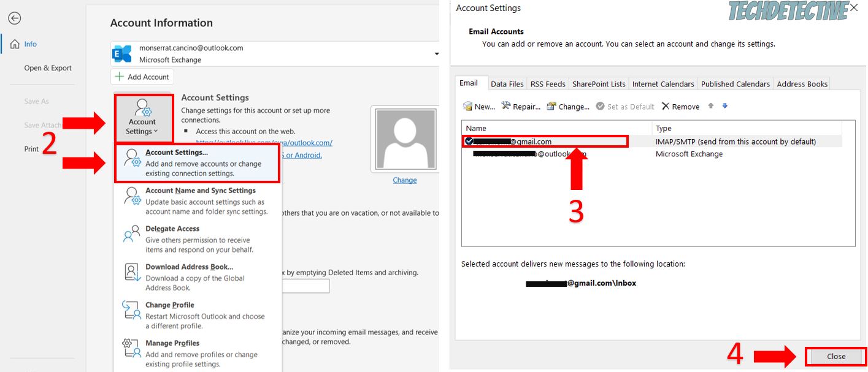This screenshot has height=372, width=868.
Task: Click the profile picture placeholder
Action: point(404,139)
